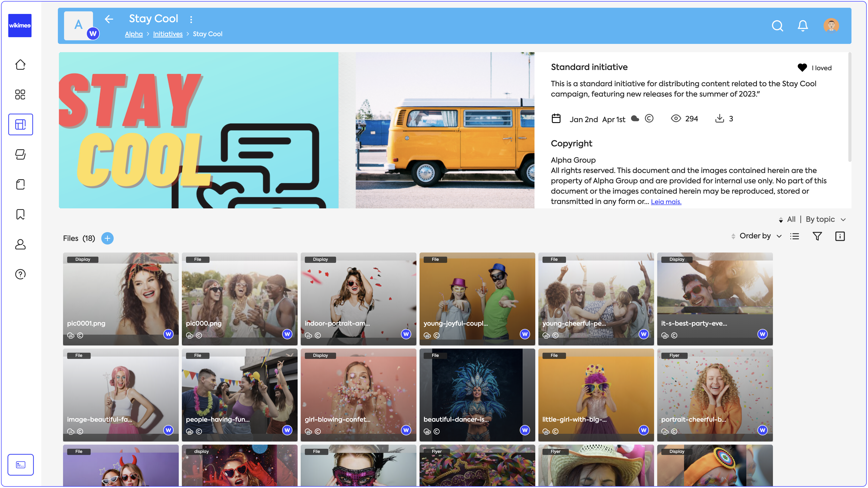
Task: Click the search magnifier icon
Action: tap(777, 26)
